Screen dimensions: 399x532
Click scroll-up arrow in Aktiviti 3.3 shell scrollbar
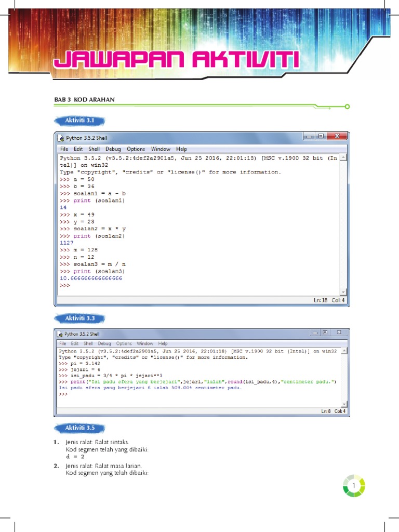click(x=344, y=351)
